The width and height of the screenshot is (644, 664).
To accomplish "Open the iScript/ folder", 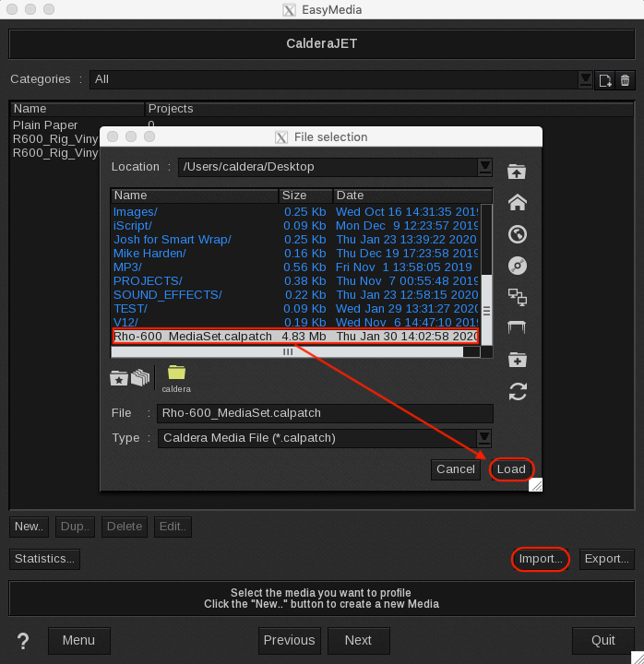I will pyautogui.click(x=295, y=226).
